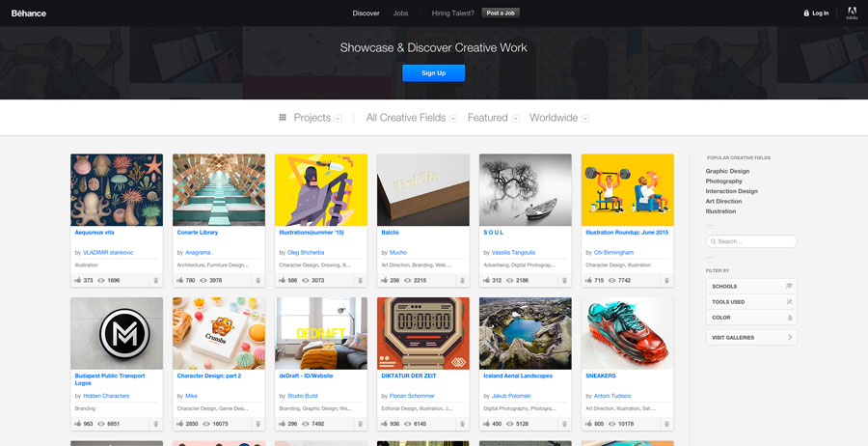Click the Post a Job button
This screenshot has height=446, width=868.
click(x=501, y=14)
